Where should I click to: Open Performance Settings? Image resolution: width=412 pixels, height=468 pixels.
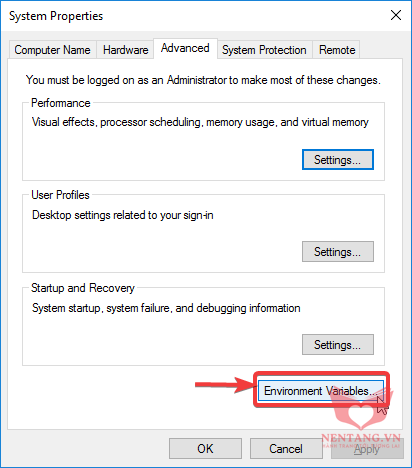pyautogui.click(x=338, y=160)
